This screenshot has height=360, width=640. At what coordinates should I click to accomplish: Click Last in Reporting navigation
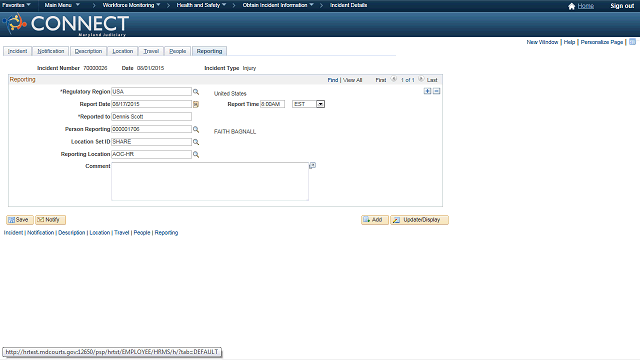tap(432, 80)
